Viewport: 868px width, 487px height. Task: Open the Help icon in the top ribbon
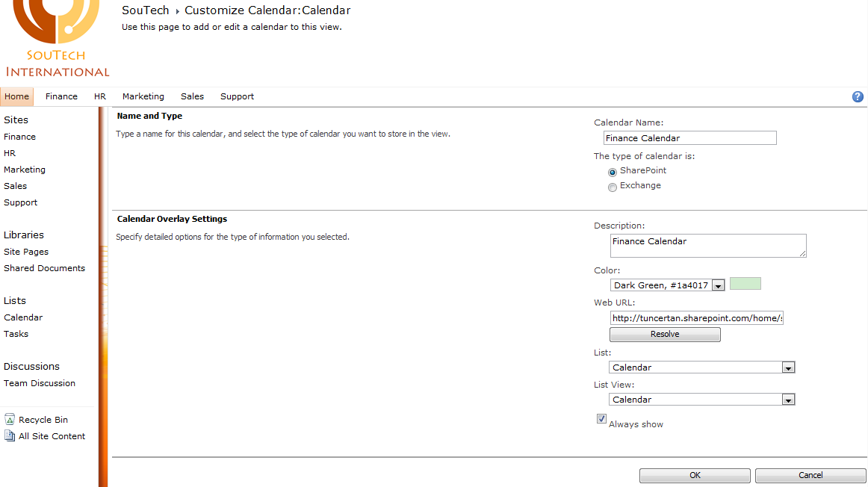point(858,96)
